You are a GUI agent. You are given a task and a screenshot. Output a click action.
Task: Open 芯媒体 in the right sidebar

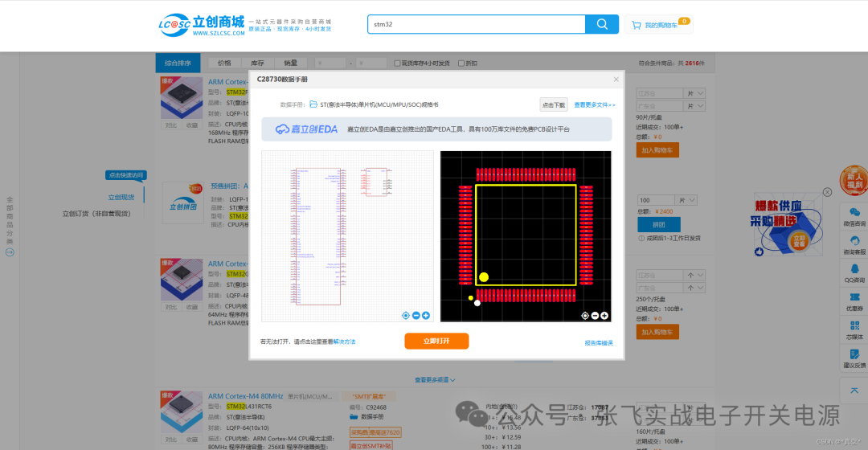point(854,330)
